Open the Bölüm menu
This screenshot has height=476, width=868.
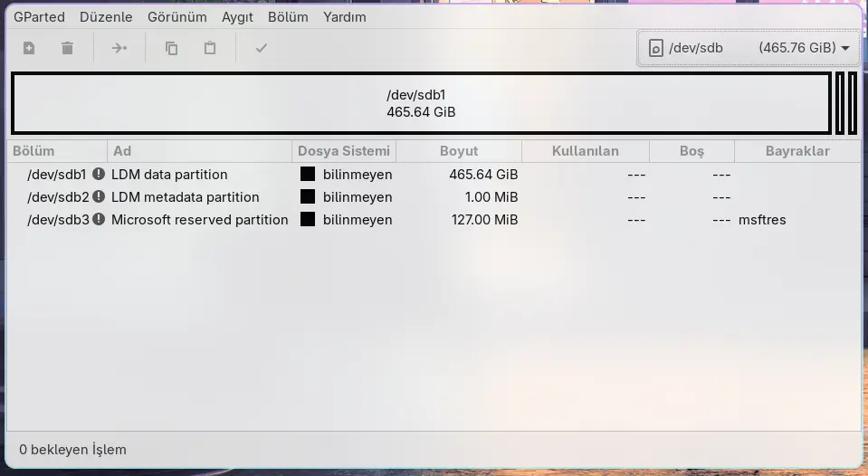click(x=288, y=17)
